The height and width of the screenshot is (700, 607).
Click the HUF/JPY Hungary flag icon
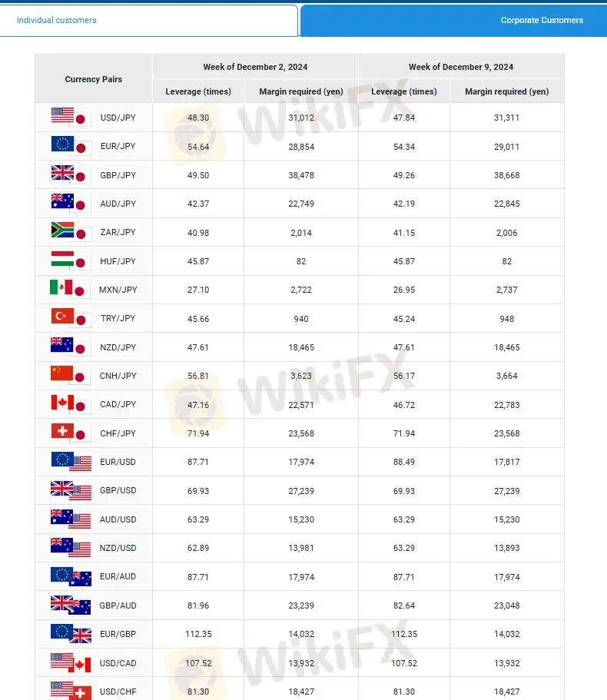[62, 258]
